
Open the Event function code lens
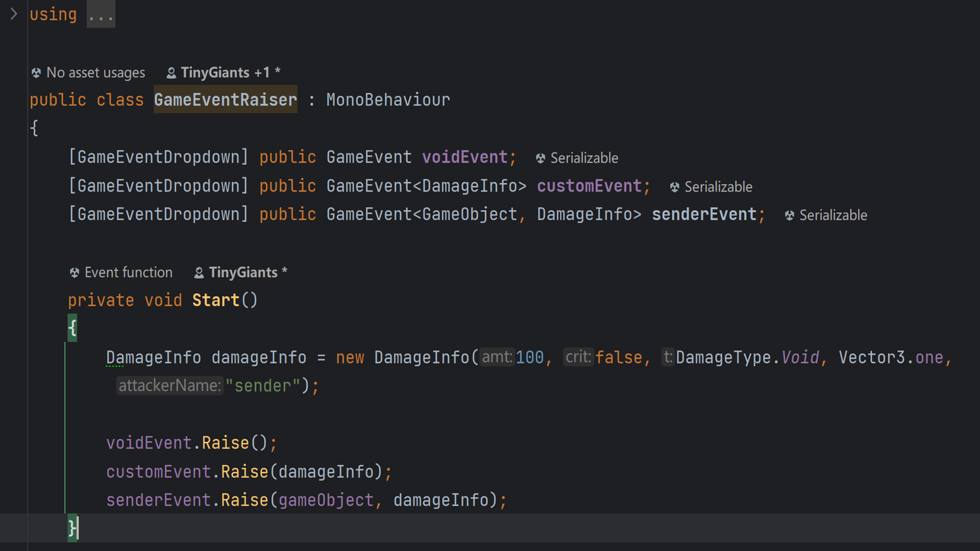point(128,273)
